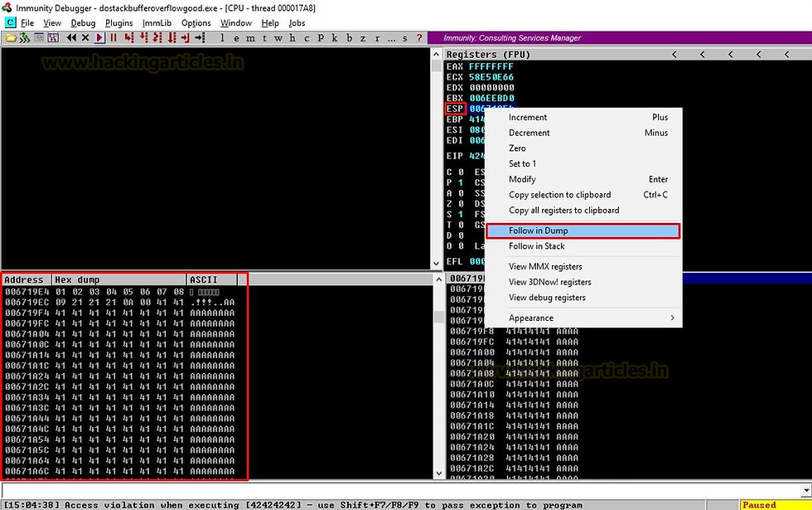Screen dimensions: 812x510
Task: Click the Execute till return icon
Action: coord(186,38)
